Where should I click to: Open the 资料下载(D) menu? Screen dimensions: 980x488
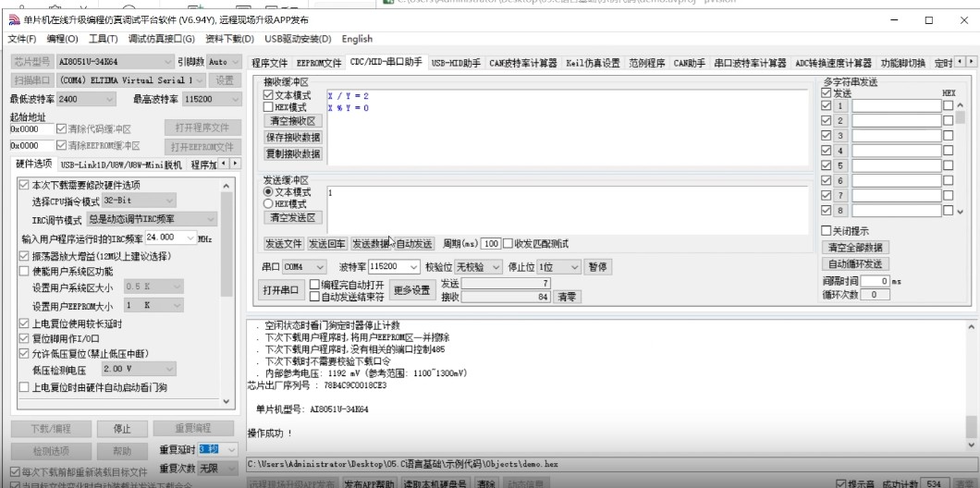coord(229,39)
